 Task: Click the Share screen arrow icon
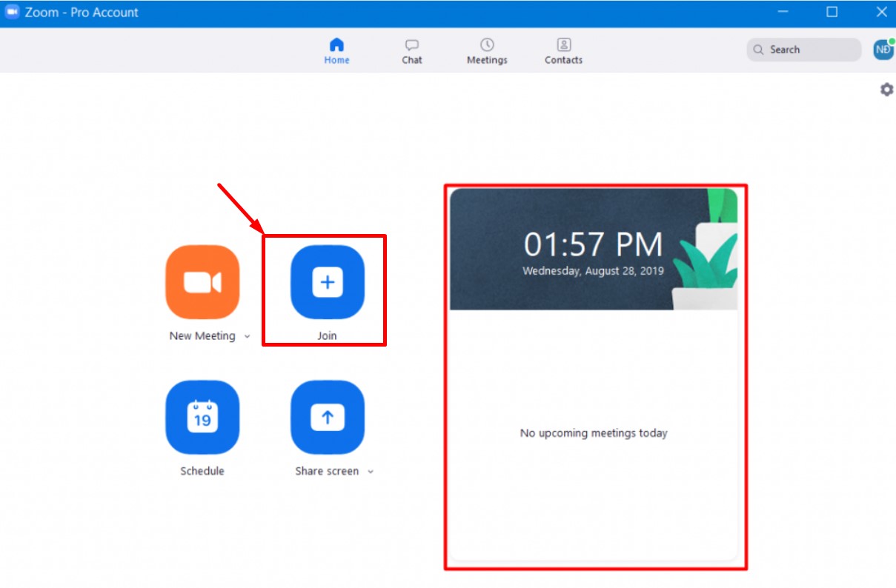327,417
